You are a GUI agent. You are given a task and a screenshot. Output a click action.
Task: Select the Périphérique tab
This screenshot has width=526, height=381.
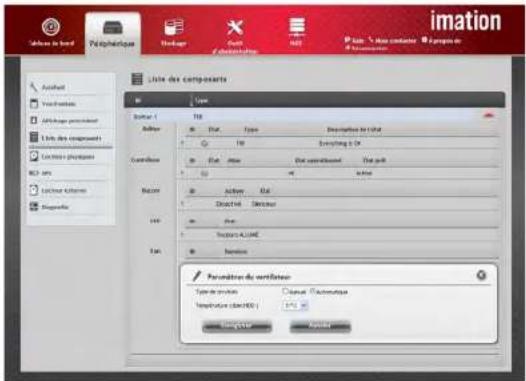112,34
